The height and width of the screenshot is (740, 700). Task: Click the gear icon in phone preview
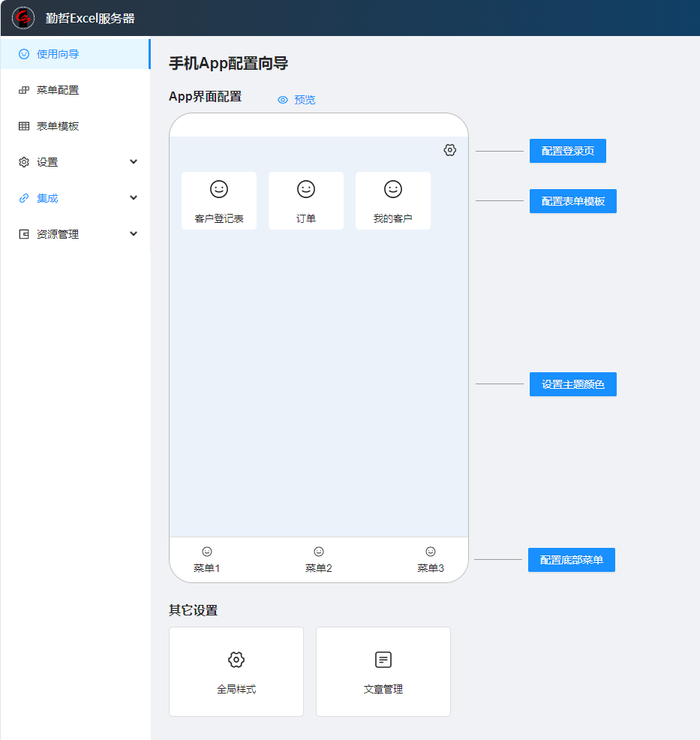click(449, 150)
